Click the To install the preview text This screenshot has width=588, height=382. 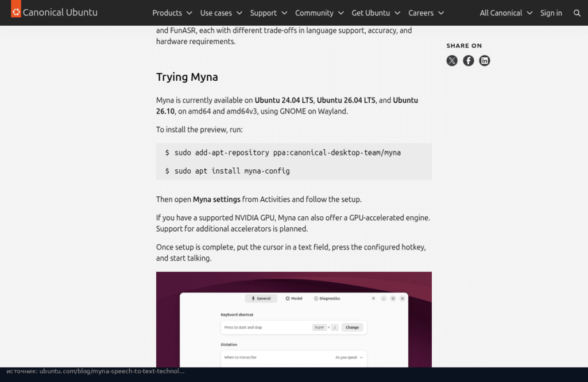coord(199,130)
